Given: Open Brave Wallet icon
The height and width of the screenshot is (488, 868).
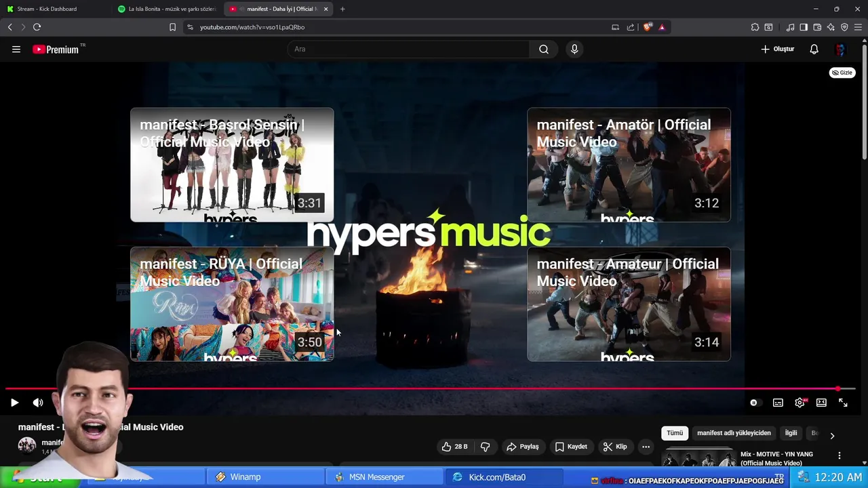Looking at the screenshot, I should [x=817, y=27].
